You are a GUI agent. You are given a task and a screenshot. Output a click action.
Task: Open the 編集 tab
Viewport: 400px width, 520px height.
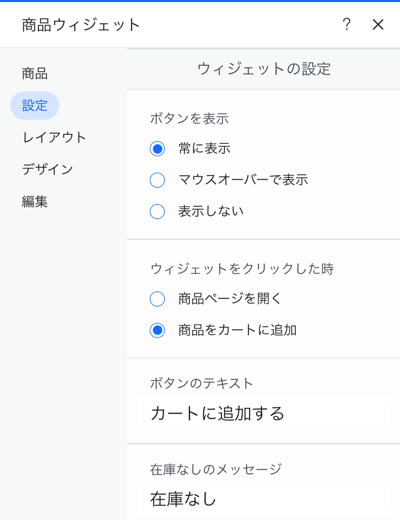(x=35, y=201)
